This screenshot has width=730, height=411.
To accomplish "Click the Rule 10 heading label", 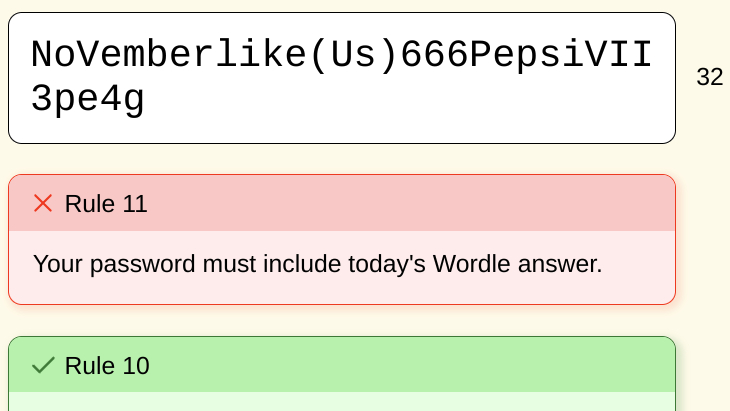I will [x=107, y=366].
